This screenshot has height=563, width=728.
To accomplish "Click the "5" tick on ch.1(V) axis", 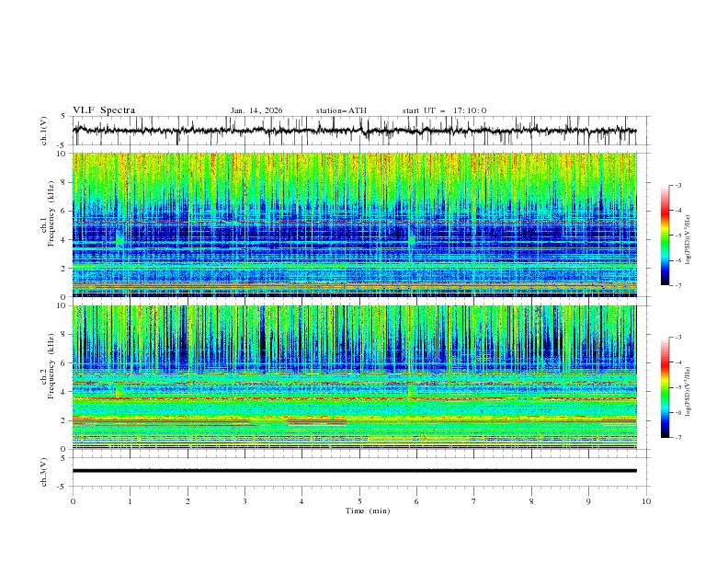I will click(x=63, y=117).
